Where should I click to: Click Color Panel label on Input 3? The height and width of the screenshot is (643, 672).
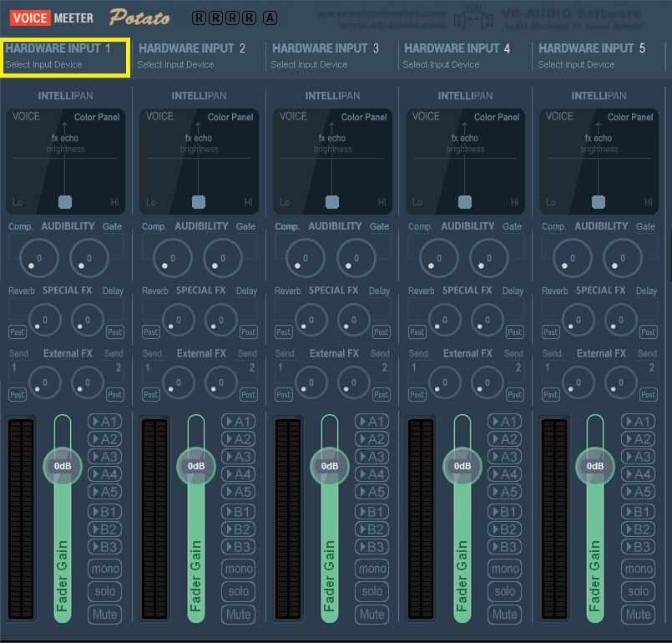point(364,117)
